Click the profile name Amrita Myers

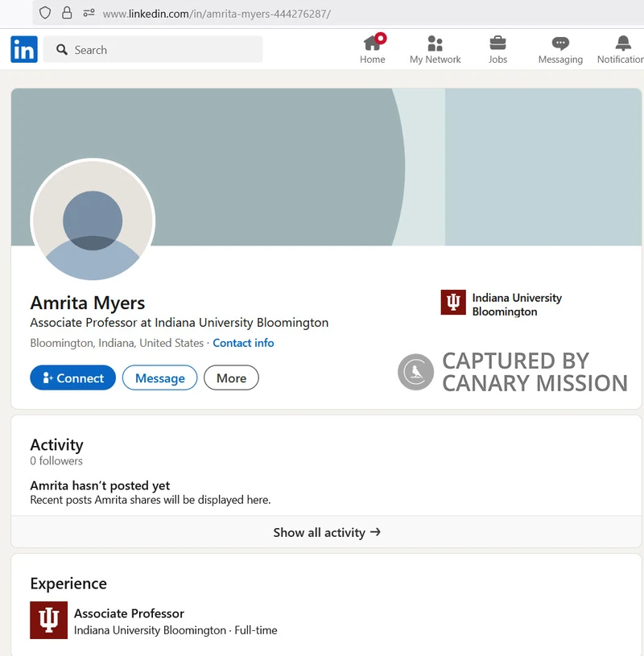[x=88, y=303]
